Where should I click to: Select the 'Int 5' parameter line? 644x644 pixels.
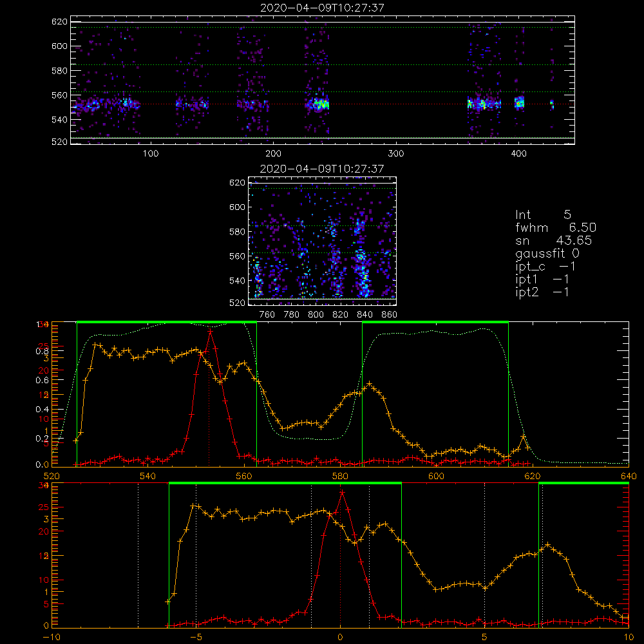tap(543, 214)
